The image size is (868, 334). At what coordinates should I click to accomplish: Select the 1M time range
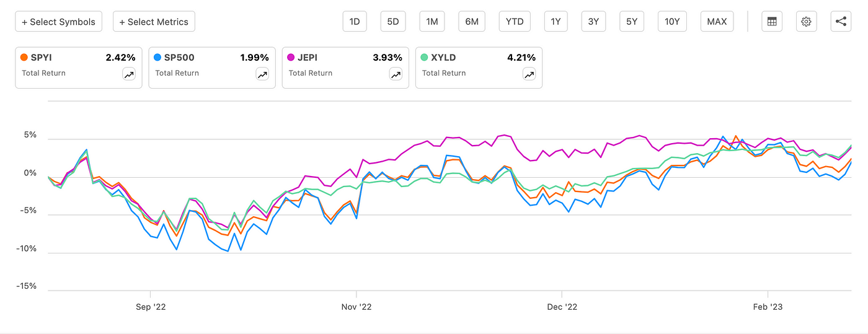pos(432,22)
